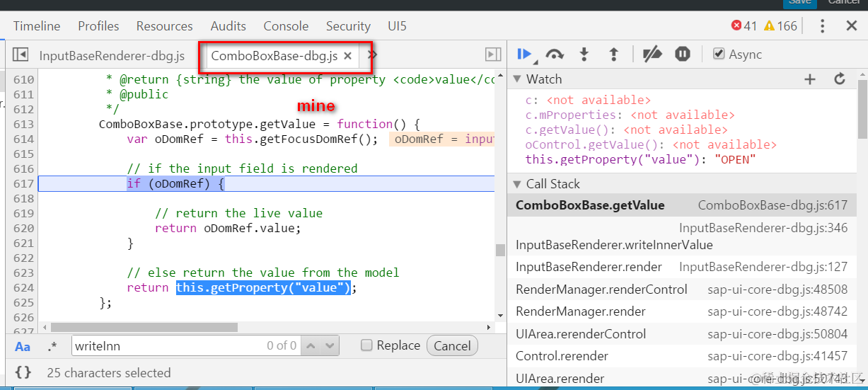The image size is (868, 390).
Task: Add a new watch expression
Action: [810, 79]
